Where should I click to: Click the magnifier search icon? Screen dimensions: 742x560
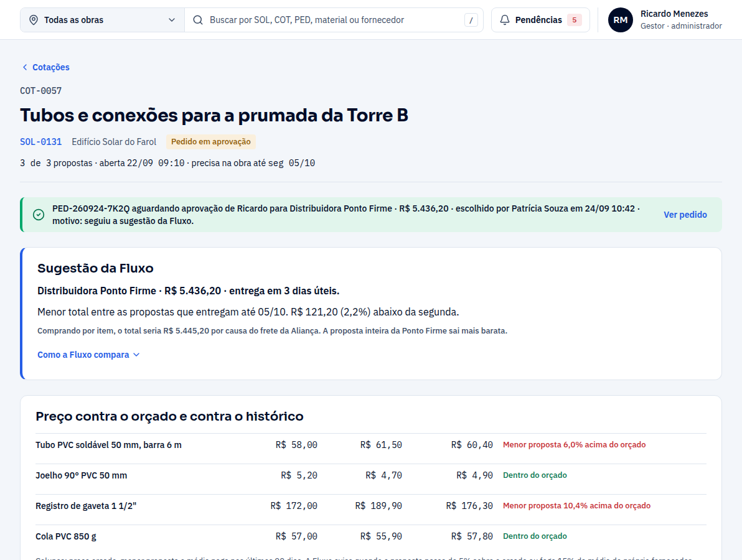198,20
